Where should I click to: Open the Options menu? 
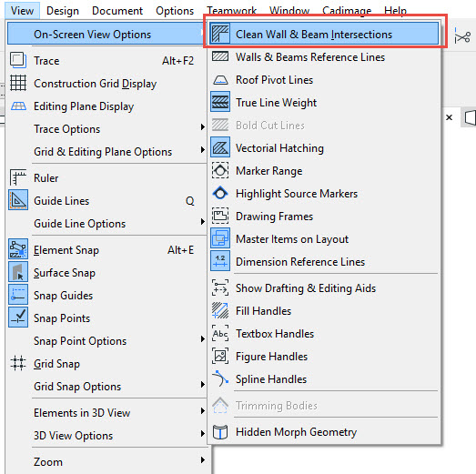click(175, 11)
